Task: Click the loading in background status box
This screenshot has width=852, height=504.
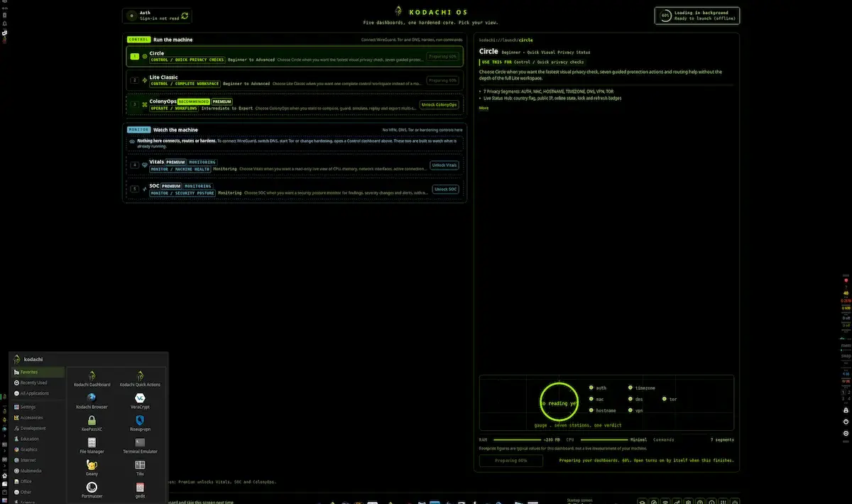Action: (697, 16)
